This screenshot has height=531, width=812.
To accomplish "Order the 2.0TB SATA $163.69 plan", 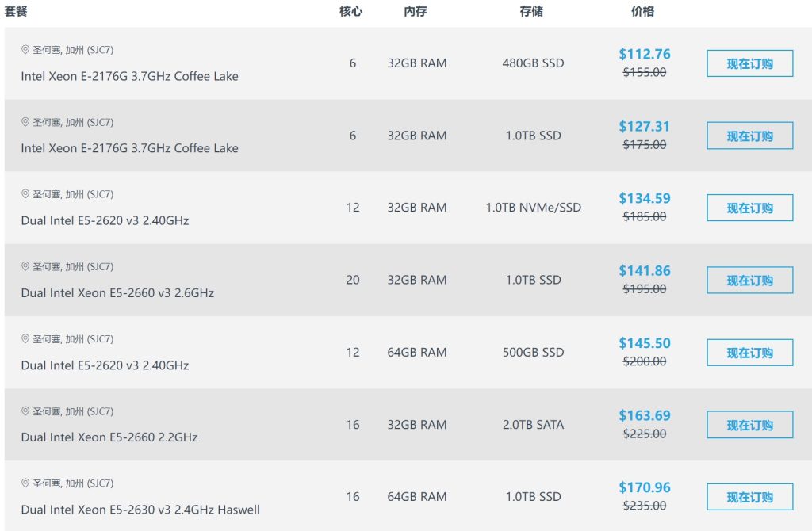I will point(749,425).
